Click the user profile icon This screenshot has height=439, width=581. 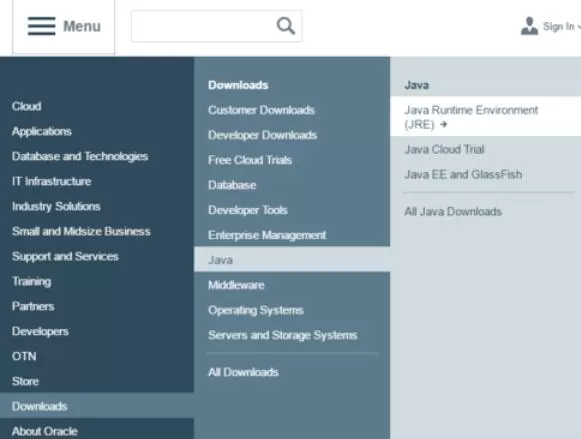[529, 26]
